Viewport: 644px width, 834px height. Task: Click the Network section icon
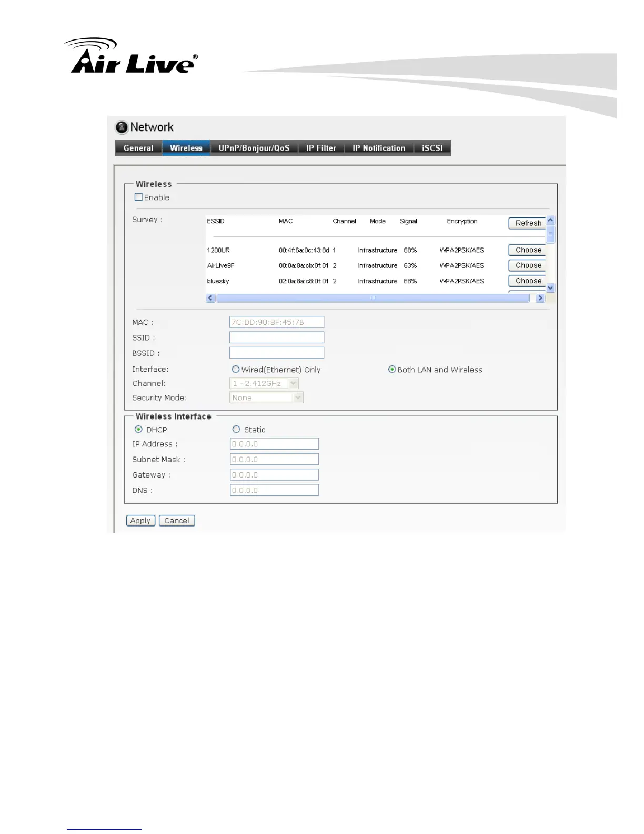coord(122,127)
